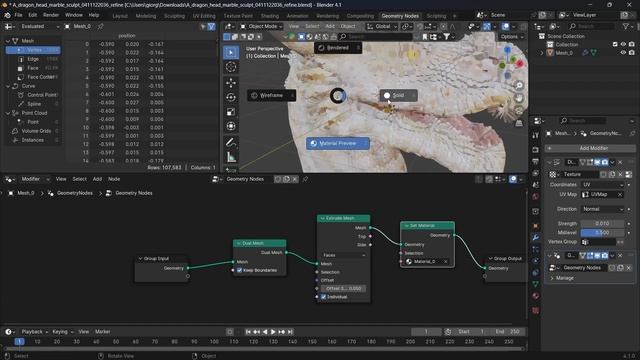Select the Measure tool in viewport toolbar
Image resolution: width=640 pixels, height=360 pixels.
[231, 157]
